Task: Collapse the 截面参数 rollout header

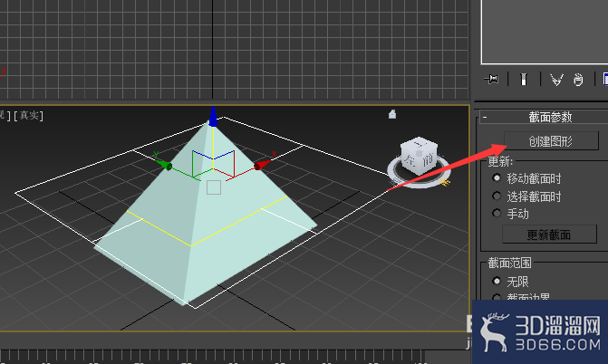Action: [x=544, y=117]
